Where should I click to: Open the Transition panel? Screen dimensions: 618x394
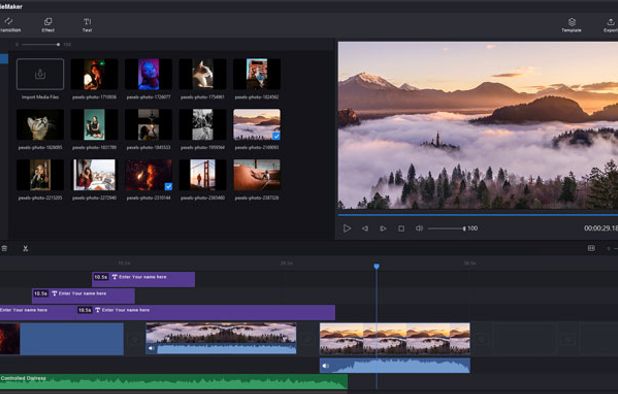(9, 24)
